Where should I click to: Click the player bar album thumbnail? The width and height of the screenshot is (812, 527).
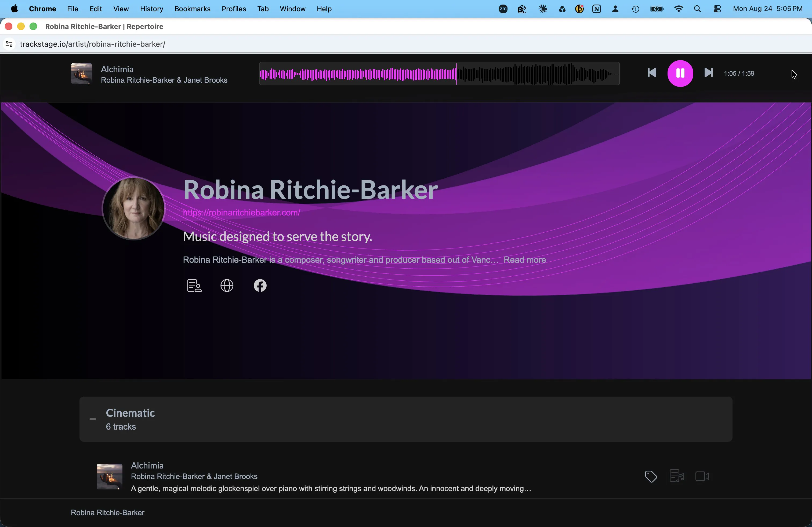tap(82, 74)
